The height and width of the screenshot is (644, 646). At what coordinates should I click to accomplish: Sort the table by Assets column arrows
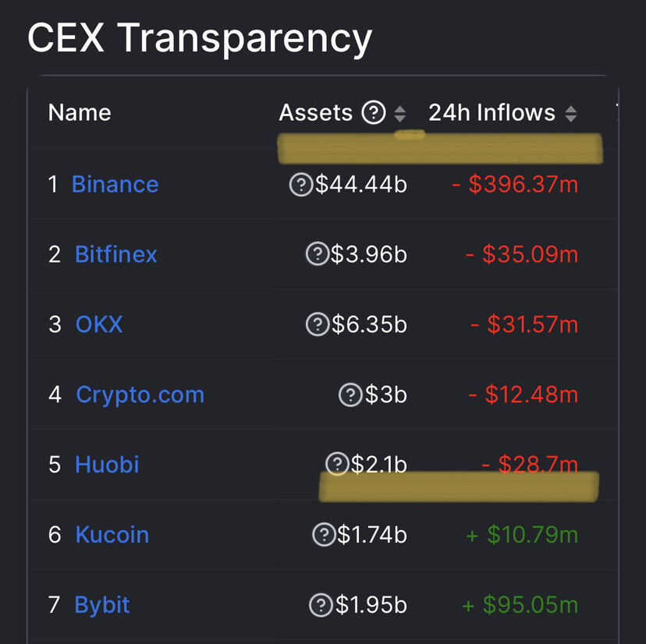click(x=400, y=114)
